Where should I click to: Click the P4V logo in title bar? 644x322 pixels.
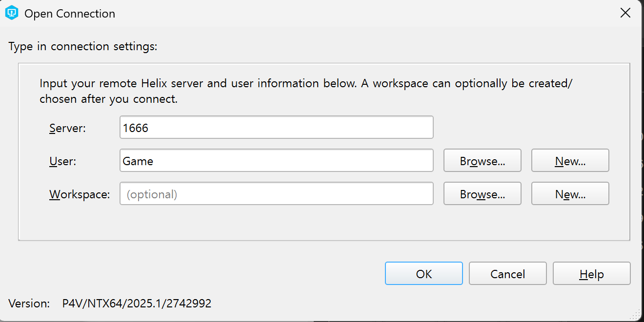click(x=12, y=13)
